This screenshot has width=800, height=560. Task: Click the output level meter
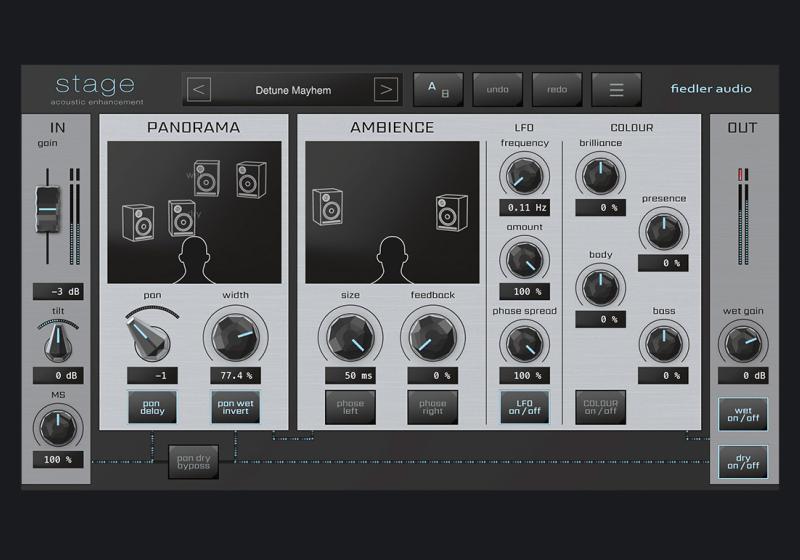tap(743, 216)
